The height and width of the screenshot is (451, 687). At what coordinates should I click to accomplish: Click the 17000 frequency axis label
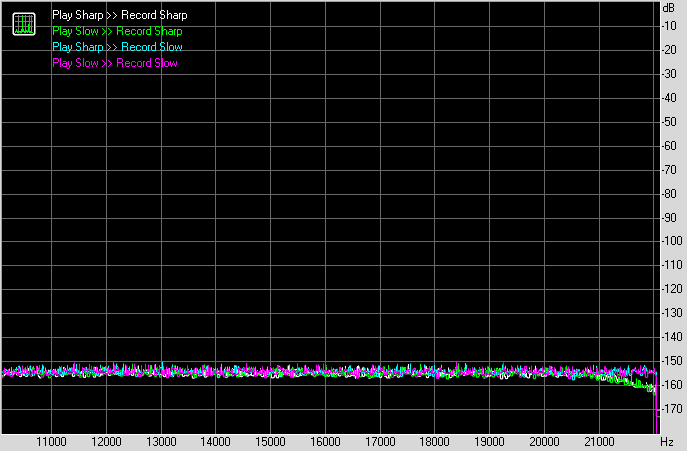click(x=380, y=441)
